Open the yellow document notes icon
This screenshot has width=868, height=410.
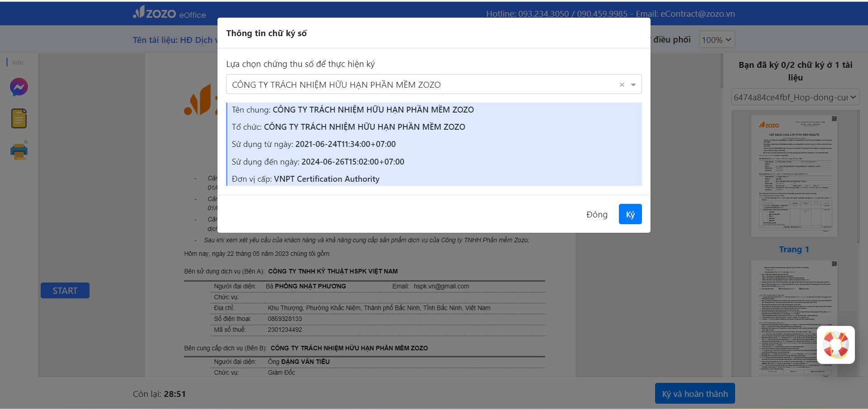[19, 118]
